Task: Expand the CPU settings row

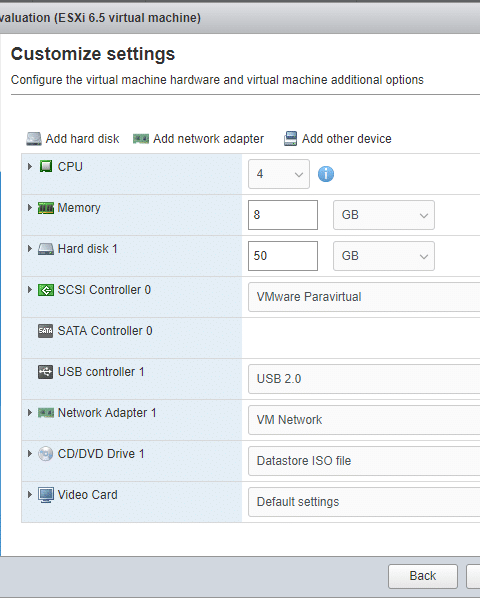Action: tap(30, 166)
